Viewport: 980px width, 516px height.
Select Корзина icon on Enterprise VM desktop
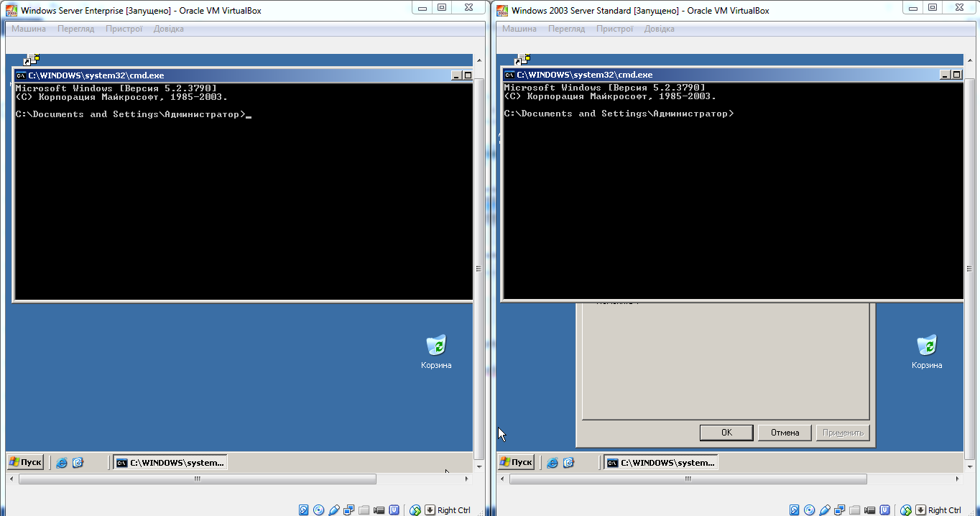coord(436,352)
